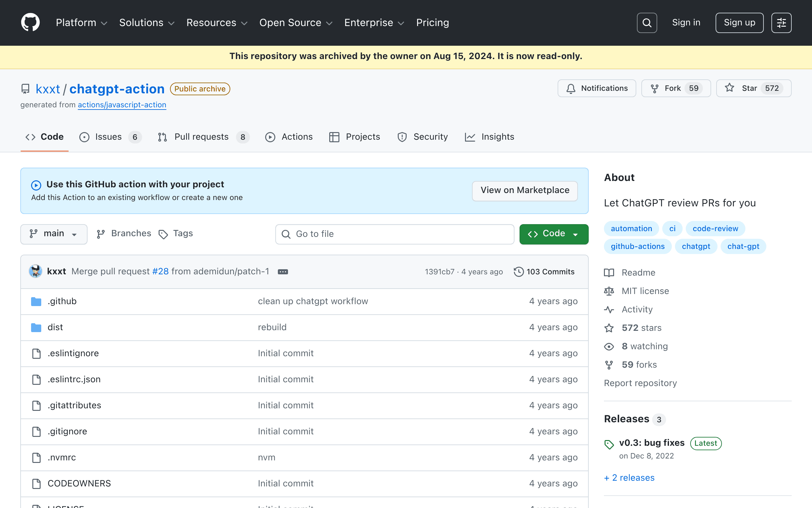Click the star icon beside 572 stars
The width and height of the screenshot is (812, 508).
click(609, 328)
